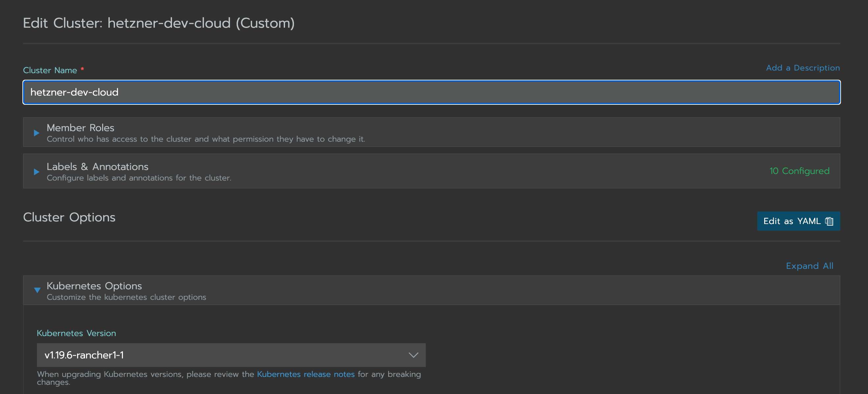Click the chevron on the Kubernetes Version selector
Viewport: 868px width, 394px height.
click(x=413, y=355)
